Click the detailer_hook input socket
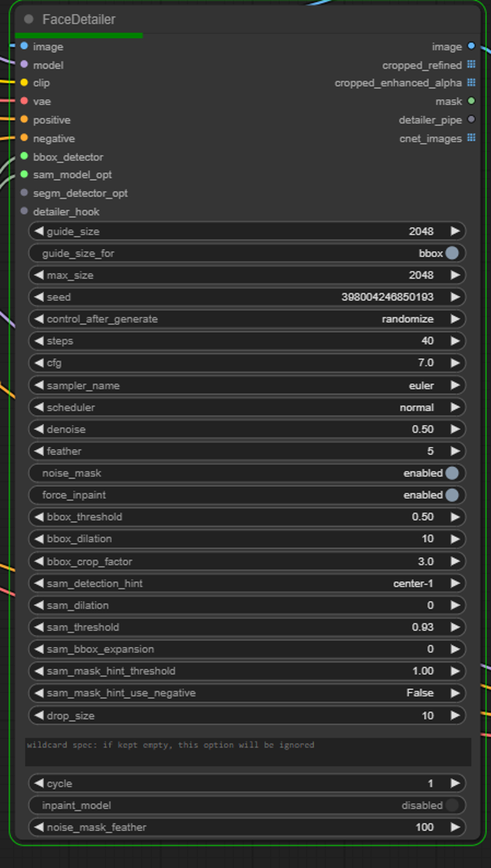 pyautogui.click(x=24, y=211)
